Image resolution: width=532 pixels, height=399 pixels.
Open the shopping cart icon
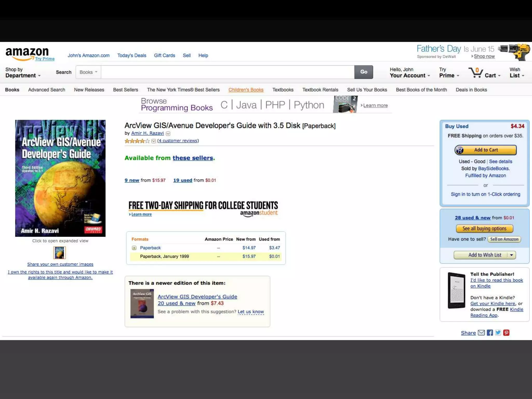pyautogui.click(x=476, y=73)
